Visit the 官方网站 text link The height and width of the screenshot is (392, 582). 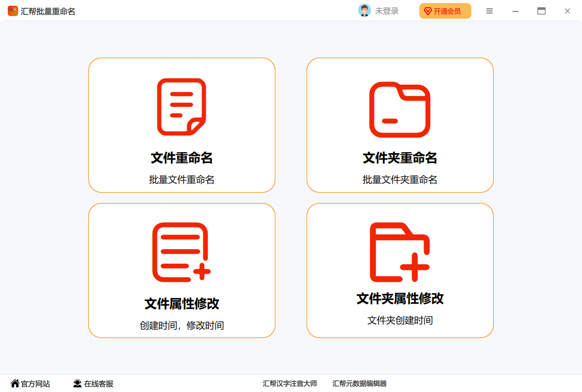(x=36, y=384)
